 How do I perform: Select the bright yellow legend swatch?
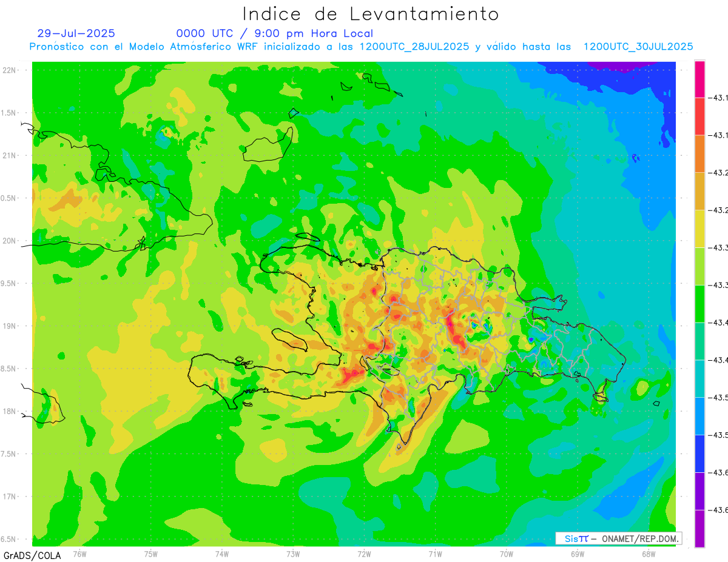699,229
